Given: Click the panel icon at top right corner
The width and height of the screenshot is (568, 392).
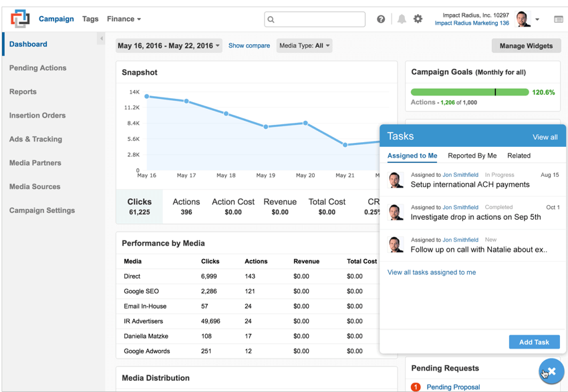Looking at the screenshot, I should [559, 19].
